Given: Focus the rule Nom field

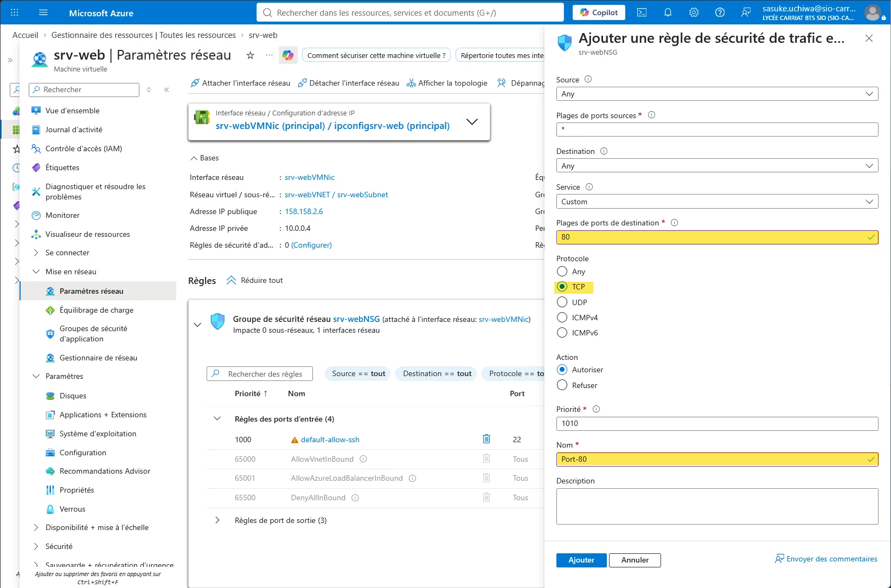Looking at the screenshot, I should pos(717,460).
